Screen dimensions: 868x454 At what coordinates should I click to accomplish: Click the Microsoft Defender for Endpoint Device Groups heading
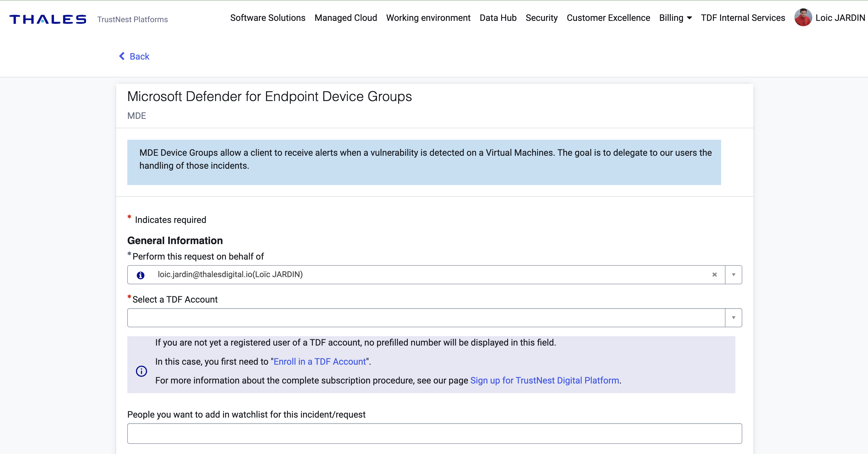pyautogui.click(x=270, y=97)
